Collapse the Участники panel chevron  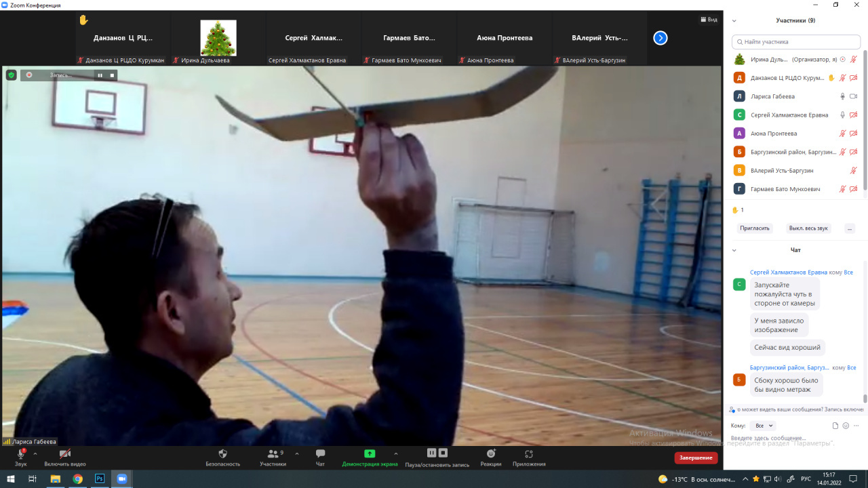tap(734, 21)
